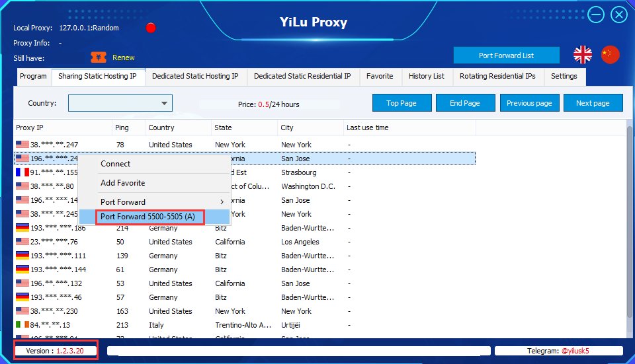Click the Previous page button
635x364 pixels.
pos(529,103)
